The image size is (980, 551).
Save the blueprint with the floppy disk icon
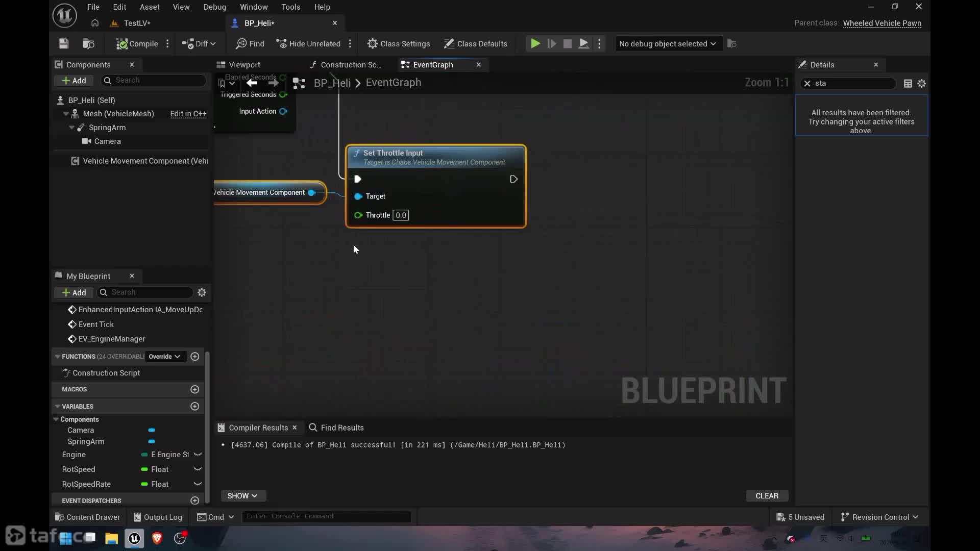[x=63, y=44]
